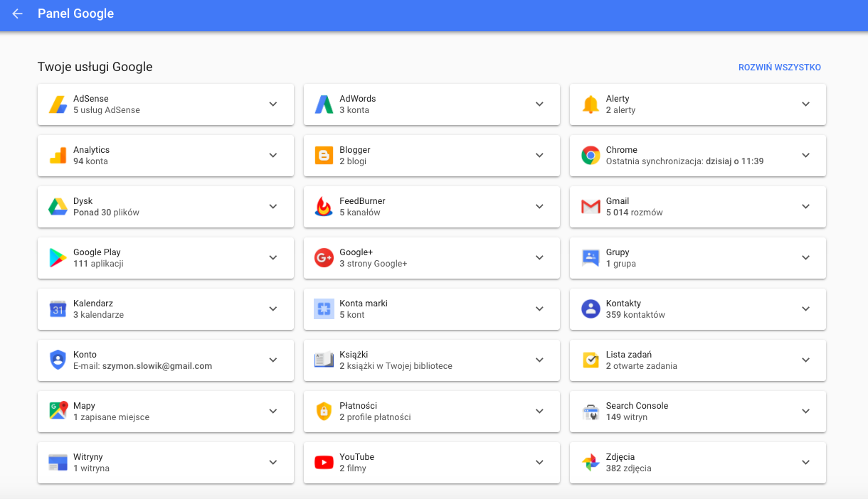
Task: Click the Dysk (Drive) triangle icon
Action: (58, 207)
